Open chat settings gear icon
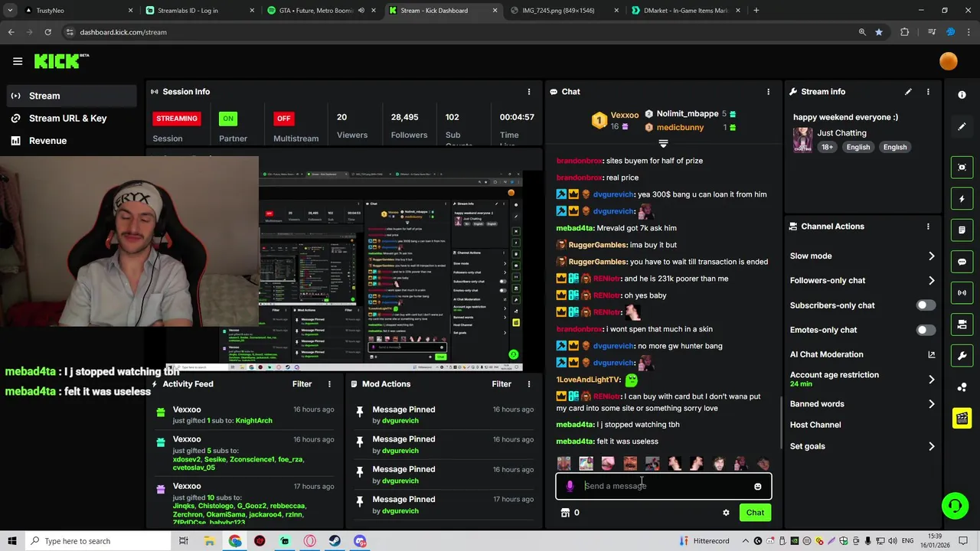The image size is (980, 551). (x=726, y=513)
